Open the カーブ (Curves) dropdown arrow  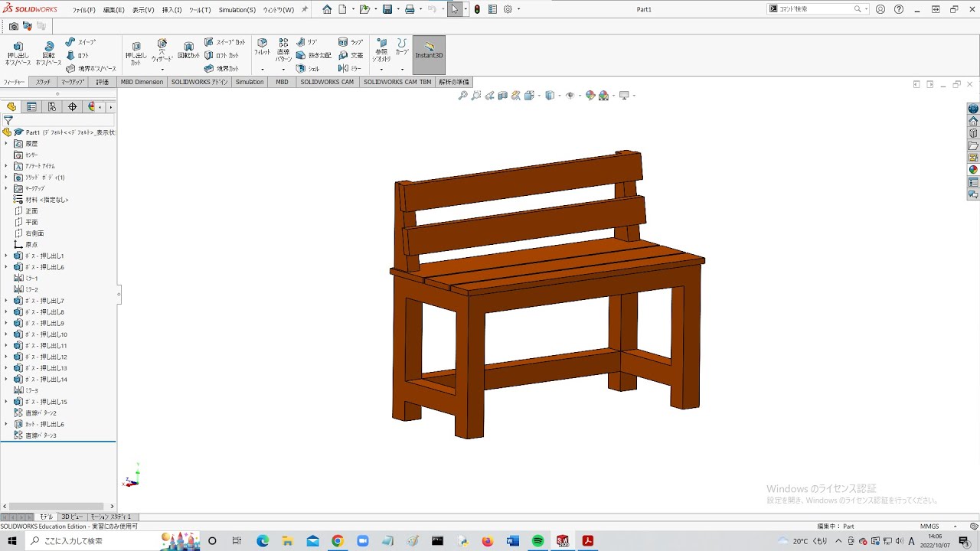[402, 70]
